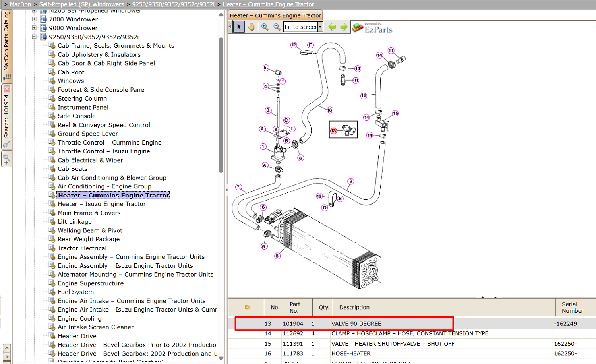
Task: Open Cab Air Conditioning & Blower Group
Action: (112, 178)
